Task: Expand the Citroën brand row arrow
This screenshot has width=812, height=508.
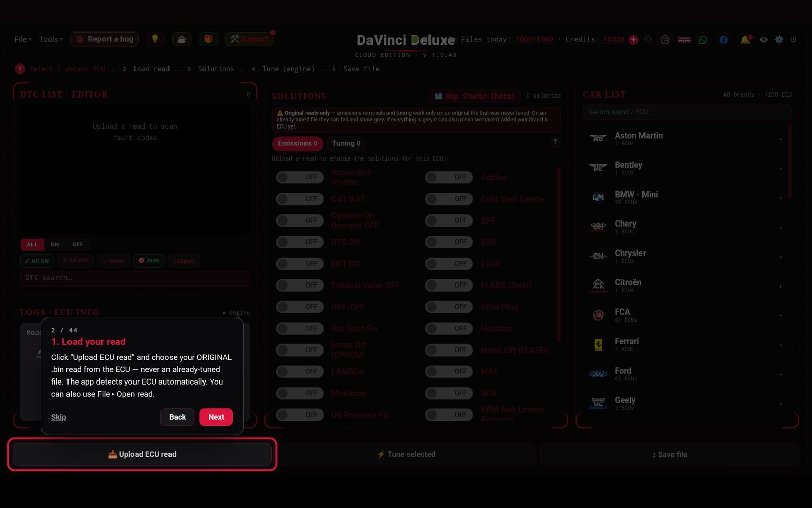Action: (x=781, y=286)
